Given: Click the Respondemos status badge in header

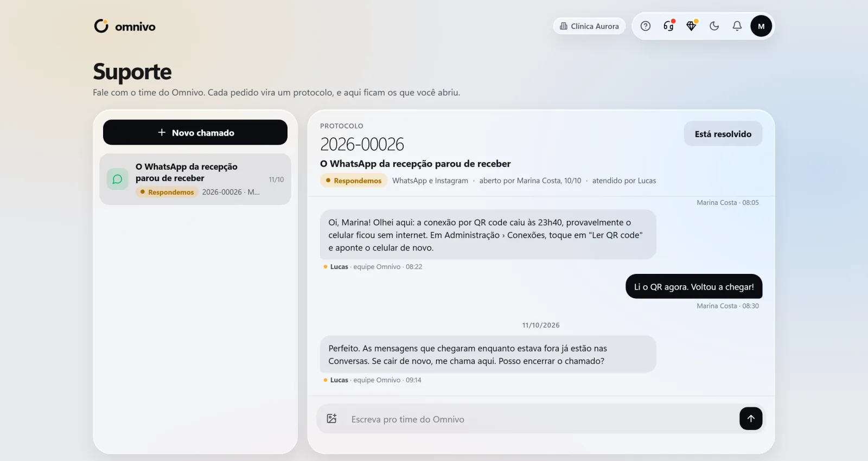Looking at the screenshot, I should [x=353, y=181].
